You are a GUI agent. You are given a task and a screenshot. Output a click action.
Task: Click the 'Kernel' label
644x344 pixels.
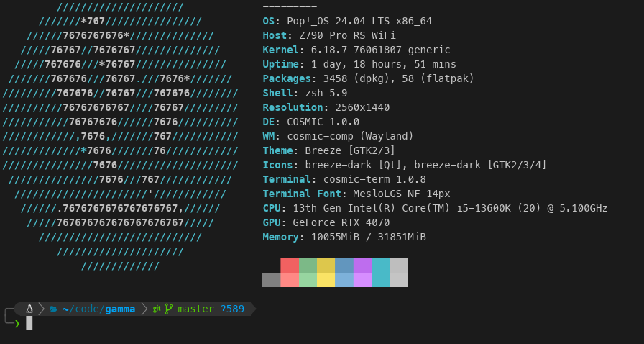[280, 50]
